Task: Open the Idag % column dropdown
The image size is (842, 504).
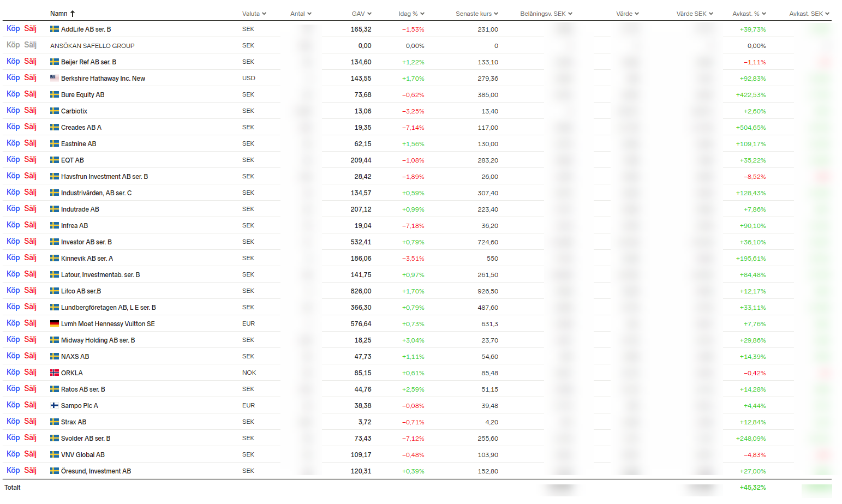Action: click(422, 14)
